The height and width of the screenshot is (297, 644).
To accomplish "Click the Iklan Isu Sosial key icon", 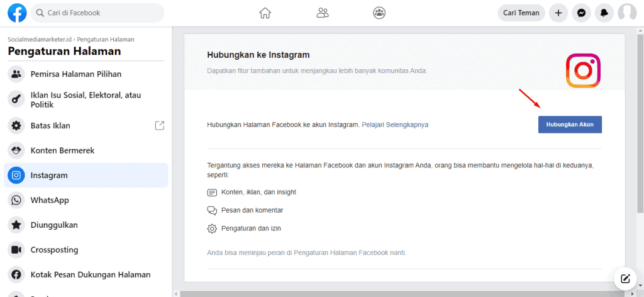I will tap(16, 100).
